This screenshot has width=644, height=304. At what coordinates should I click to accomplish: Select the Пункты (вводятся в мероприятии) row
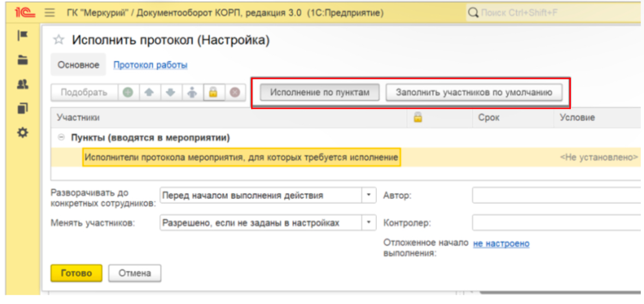345,138
